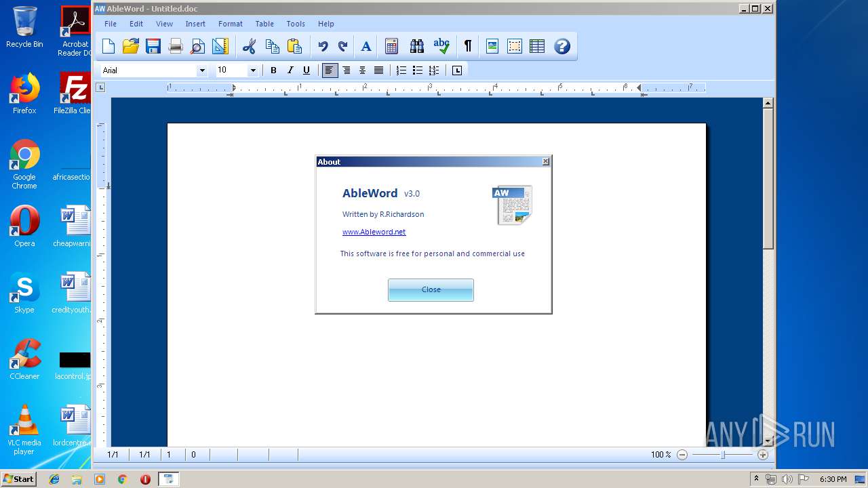Open the Help menu
This screenshot has width=868, height=488.
[x=326, y=24]
